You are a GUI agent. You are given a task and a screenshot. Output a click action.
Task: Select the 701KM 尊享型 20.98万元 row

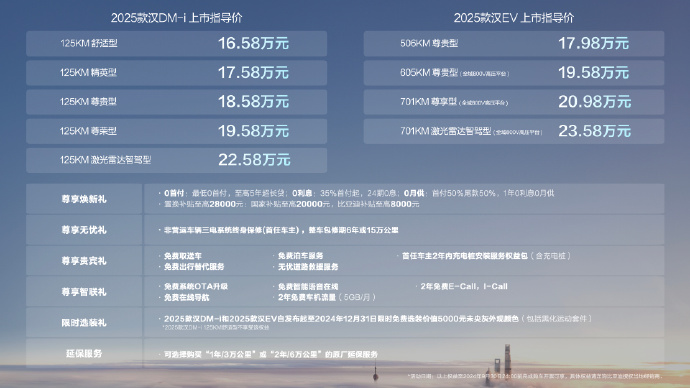(514, 102)
